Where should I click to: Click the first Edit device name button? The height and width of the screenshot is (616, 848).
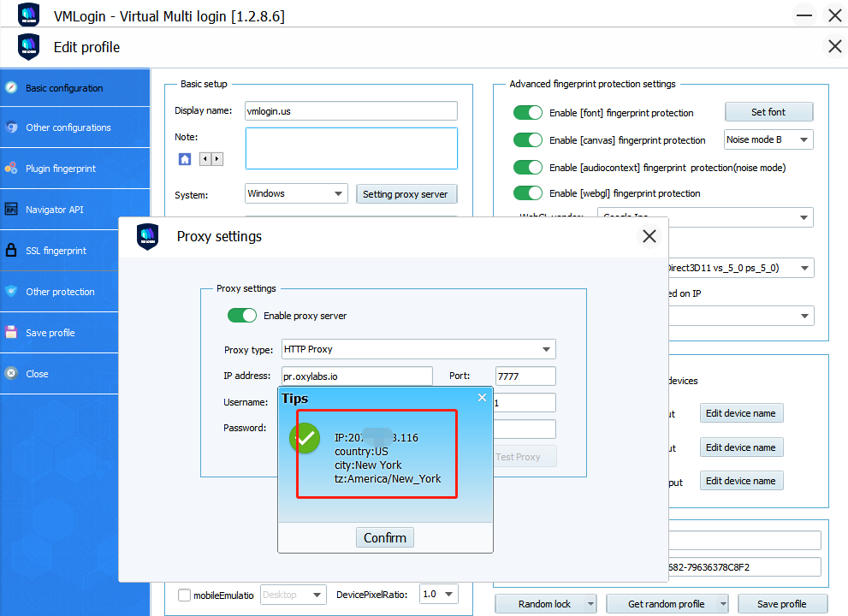pos(741,413)
